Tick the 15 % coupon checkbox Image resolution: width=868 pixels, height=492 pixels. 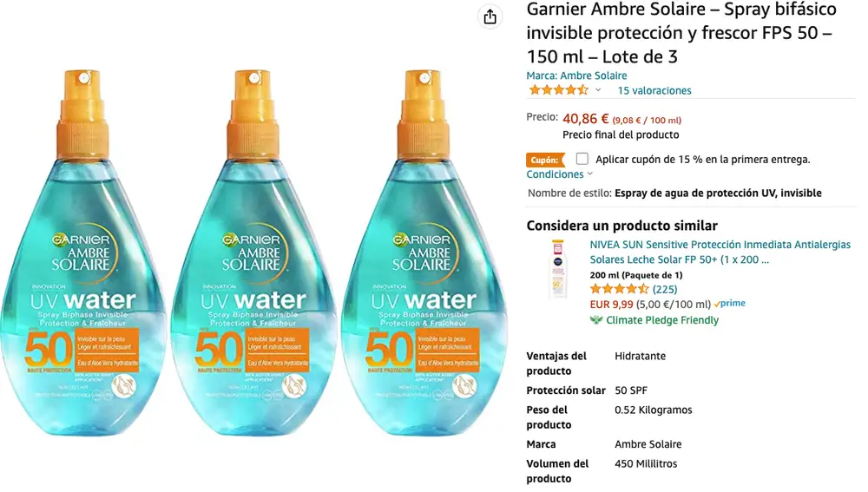(582, 159)
